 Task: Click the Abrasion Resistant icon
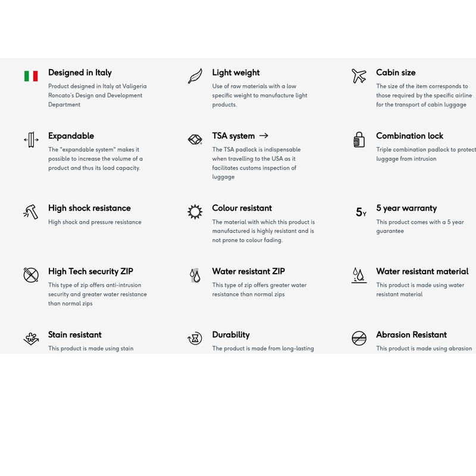(359, 339)
